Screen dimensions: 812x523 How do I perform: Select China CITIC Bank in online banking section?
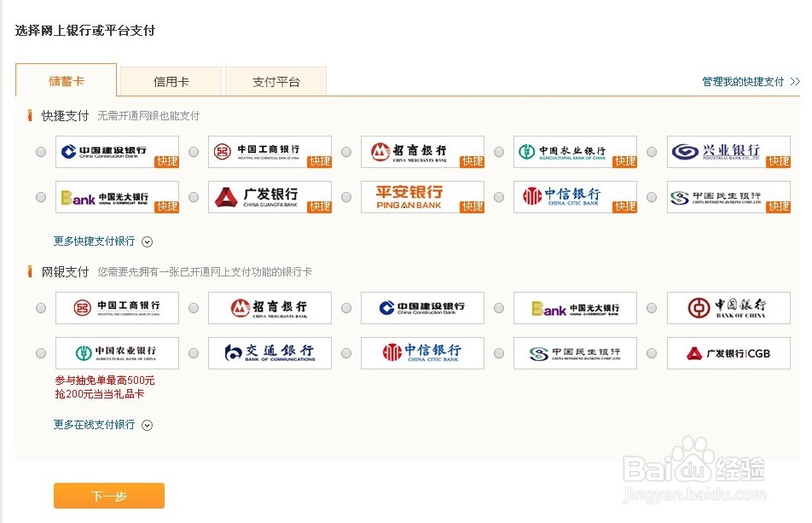click(x=422, y=352)
